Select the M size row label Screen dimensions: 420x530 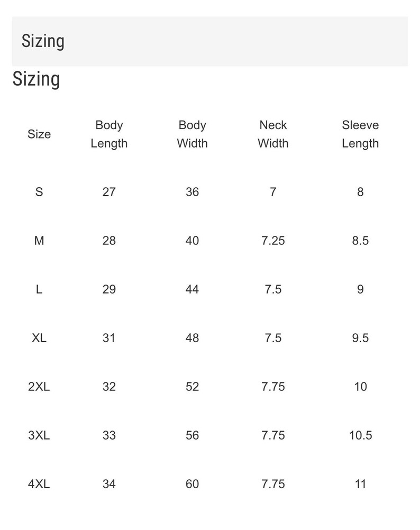(39, 241)
